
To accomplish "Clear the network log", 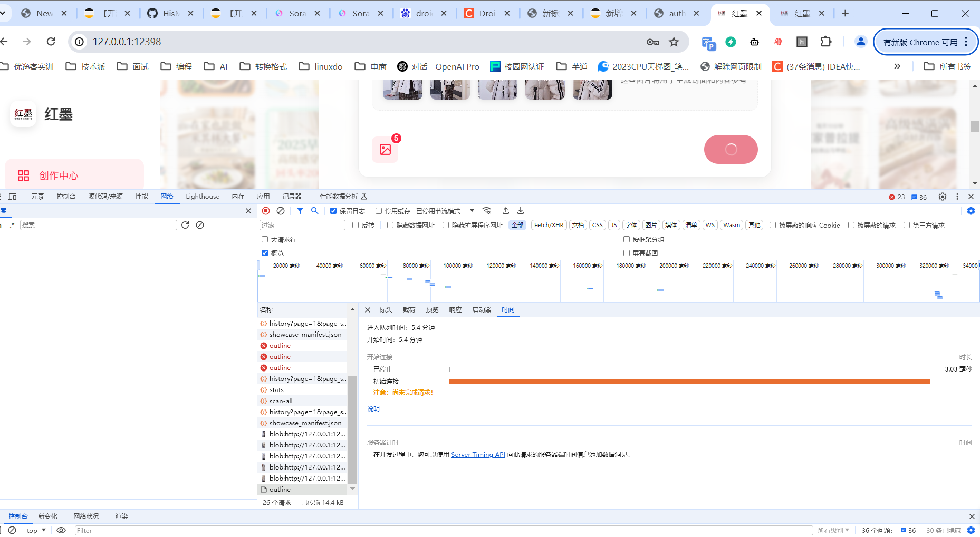I will pos(281,211).
